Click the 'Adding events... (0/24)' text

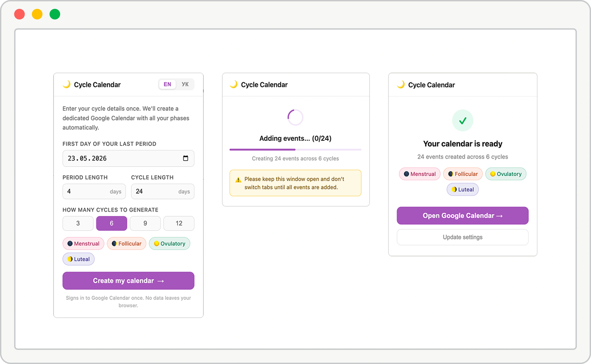click(x=295, y=138)
